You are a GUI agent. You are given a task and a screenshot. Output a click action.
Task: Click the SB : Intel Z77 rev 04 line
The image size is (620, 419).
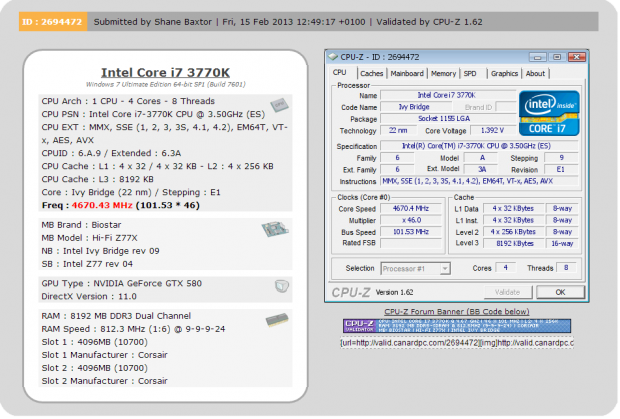coord(87,264)
